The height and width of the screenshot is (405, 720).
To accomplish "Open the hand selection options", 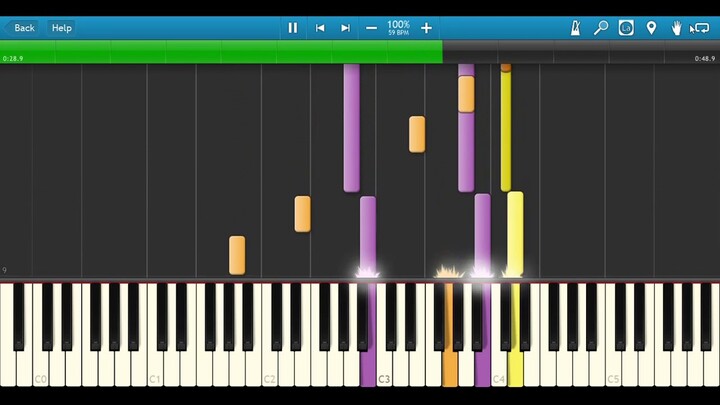I will [x=676, y=28].
